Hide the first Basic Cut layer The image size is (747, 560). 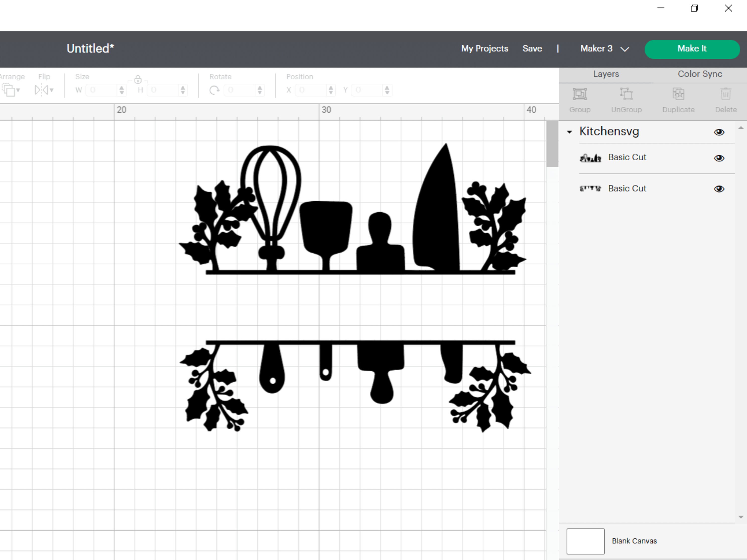pos(719,158)
